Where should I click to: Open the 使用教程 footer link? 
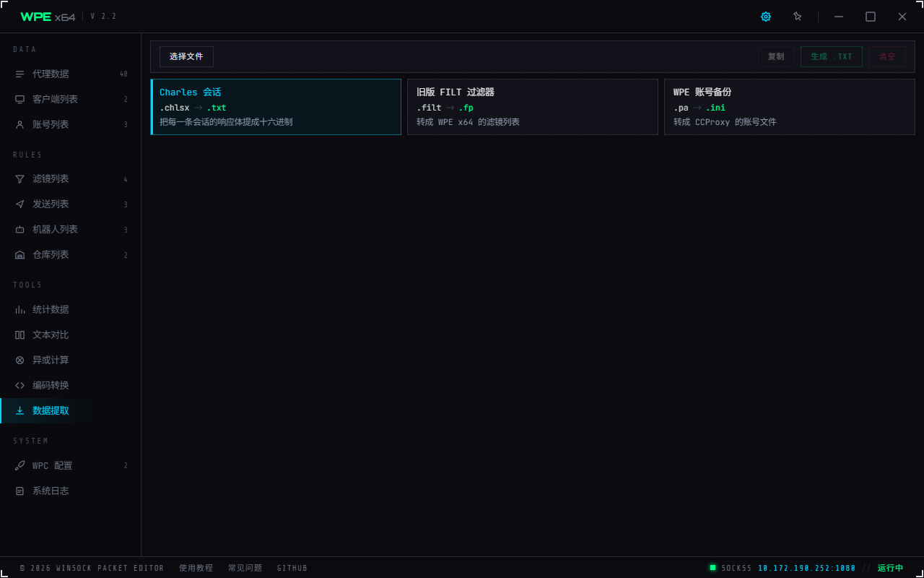pyautogui.click(x=196, y=568)
